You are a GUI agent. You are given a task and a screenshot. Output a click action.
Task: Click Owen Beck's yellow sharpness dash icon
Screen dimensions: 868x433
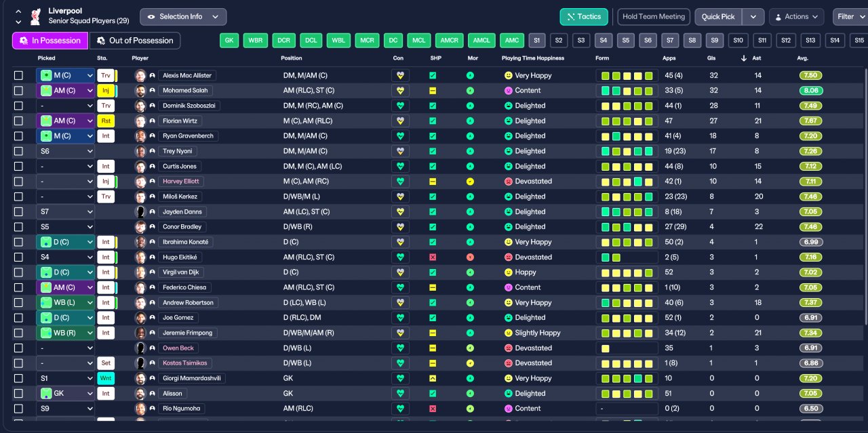tap(433, 348)
